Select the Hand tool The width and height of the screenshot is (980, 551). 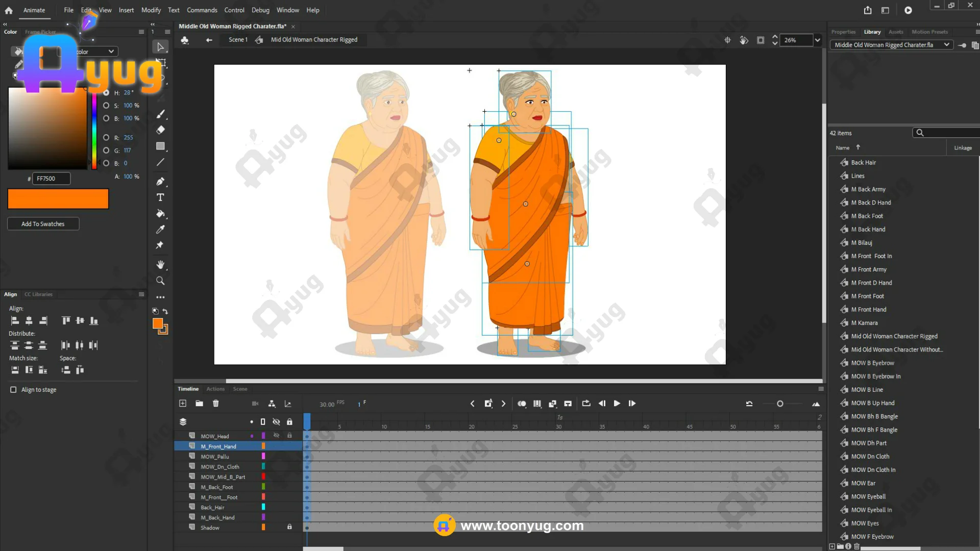160,264
